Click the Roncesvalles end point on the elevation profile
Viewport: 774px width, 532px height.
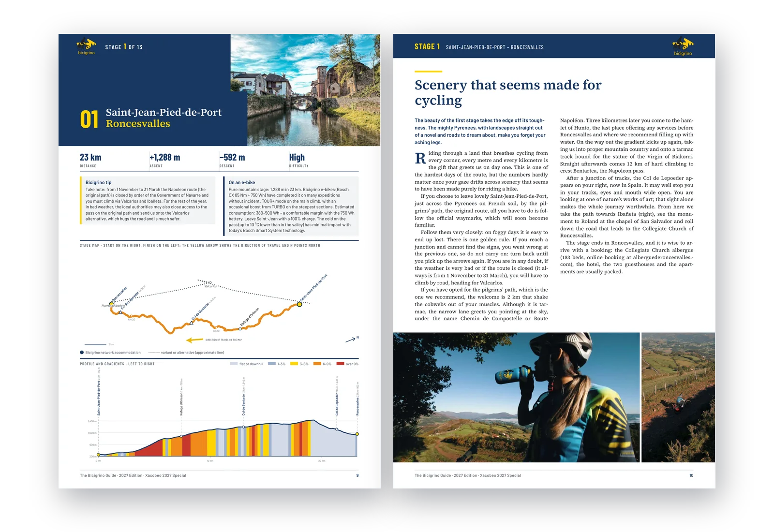[357, 434]
